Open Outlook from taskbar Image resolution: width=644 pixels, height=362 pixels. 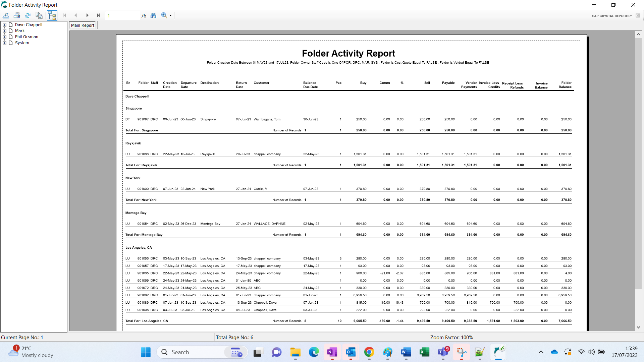(351, 352)
